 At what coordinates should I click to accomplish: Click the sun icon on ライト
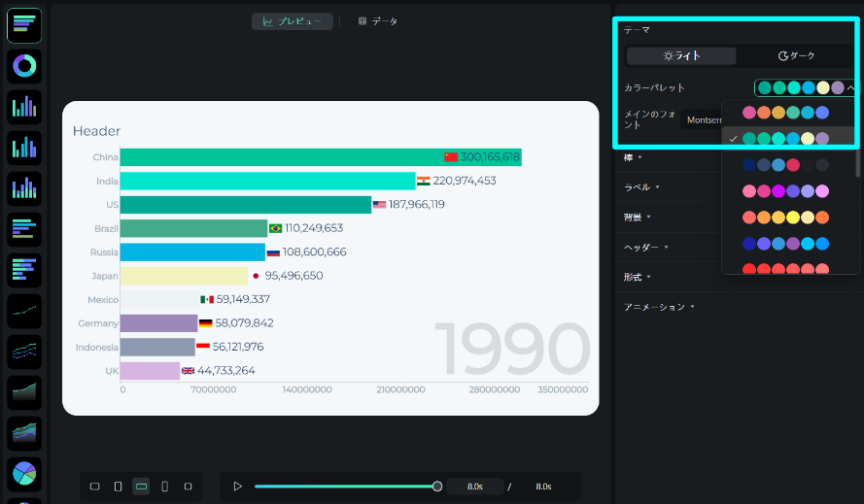(x=668, y=55)
